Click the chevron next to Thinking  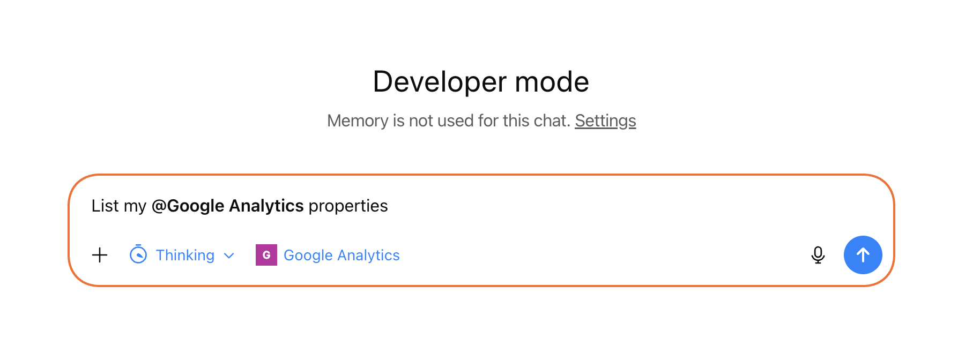(229, 255)
